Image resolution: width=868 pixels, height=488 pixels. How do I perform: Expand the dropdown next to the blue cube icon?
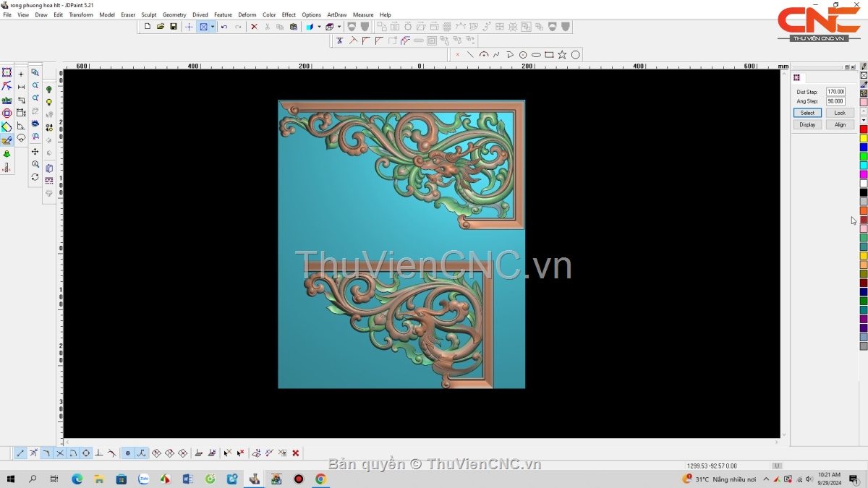318,27
